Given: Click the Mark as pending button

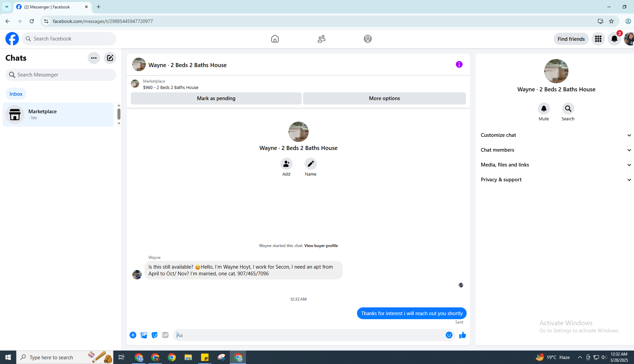Looking at the screenshot, I should coord(216,98).
